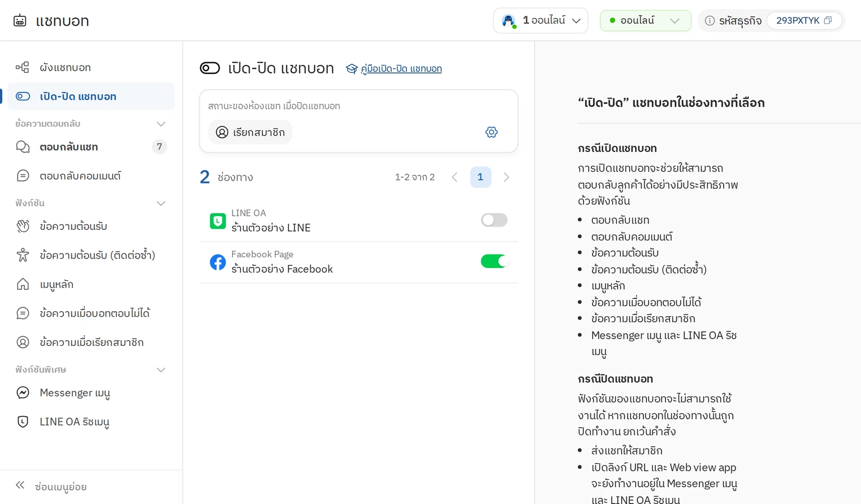
Task: Disable chatbot for ร้านตัวอย่าง Facebook
Action: 494,261
